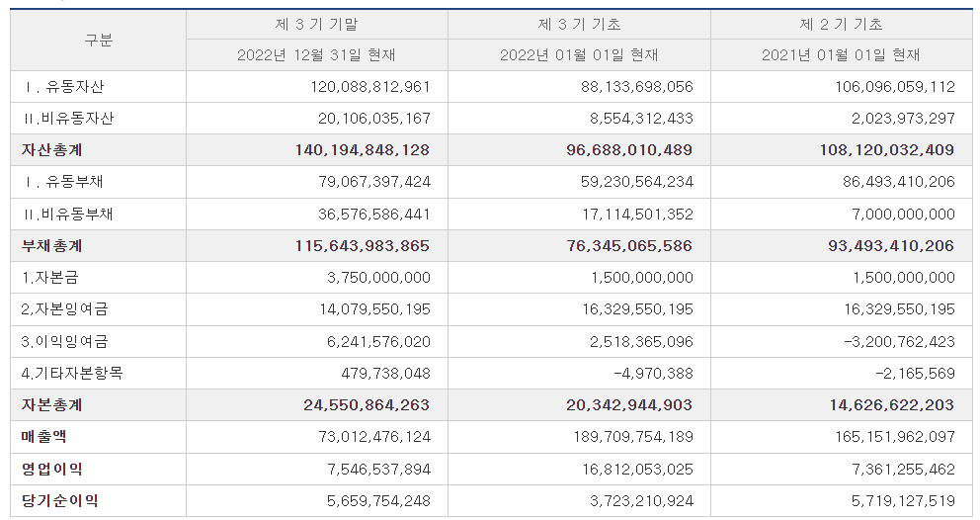Select negative value -3,200,762,423
This screenshot has height=520, width=980.
899,342
